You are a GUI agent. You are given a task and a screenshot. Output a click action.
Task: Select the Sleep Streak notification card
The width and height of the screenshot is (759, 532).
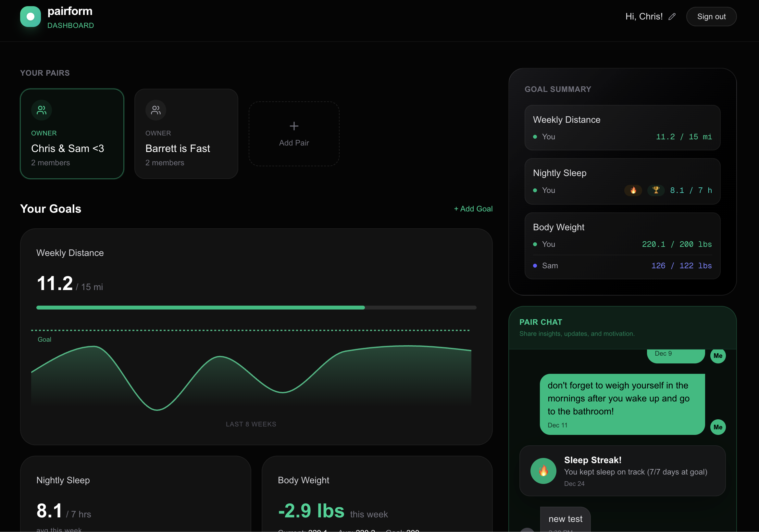622,471
